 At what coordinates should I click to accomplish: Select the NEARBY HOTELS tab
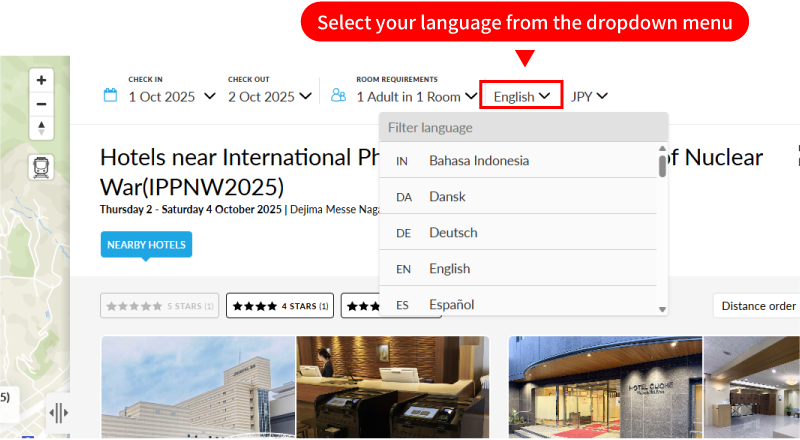[146, 245]
